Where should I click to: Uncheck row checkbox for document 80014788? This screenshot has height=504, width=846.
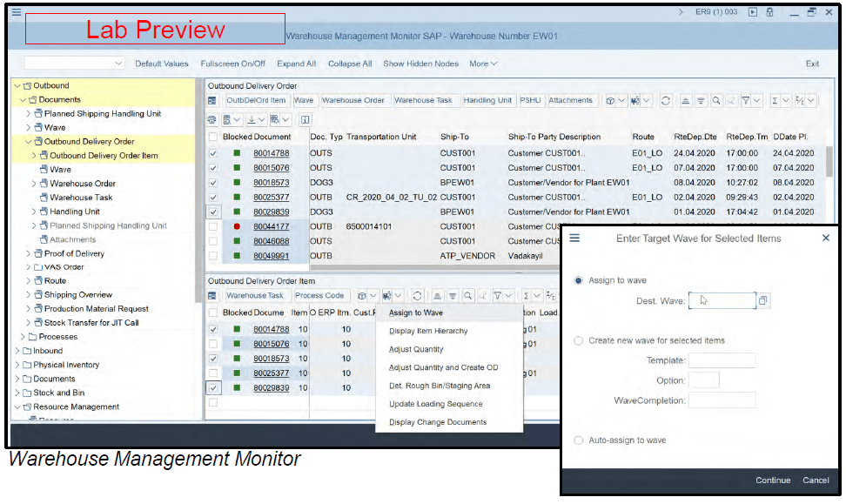[213, 153]
